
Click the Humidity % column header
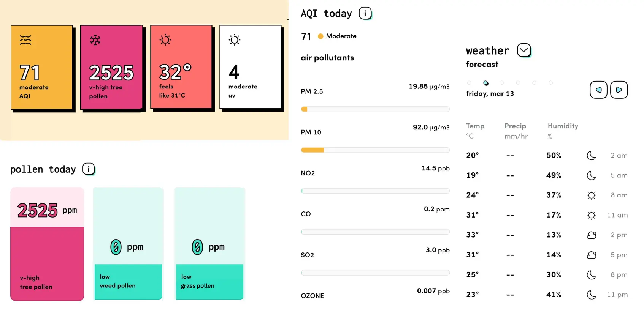point(563,131)
